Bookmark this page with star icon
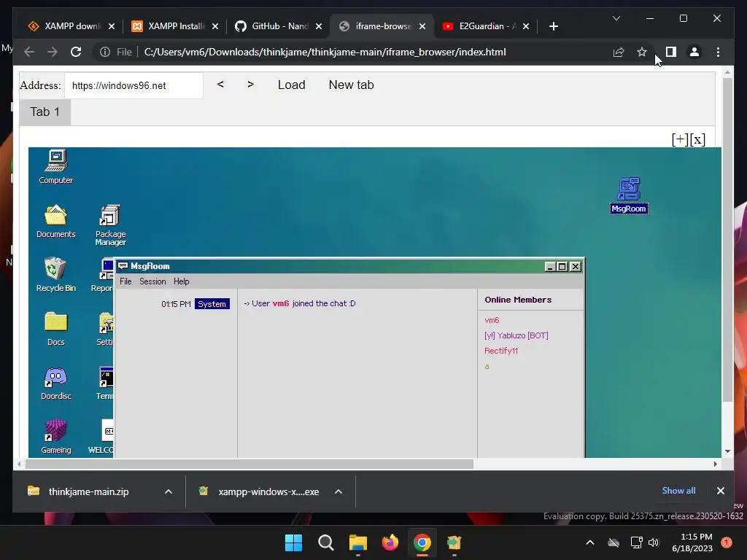The height and width of the screenshot is (560, 747). coord(642,52)
